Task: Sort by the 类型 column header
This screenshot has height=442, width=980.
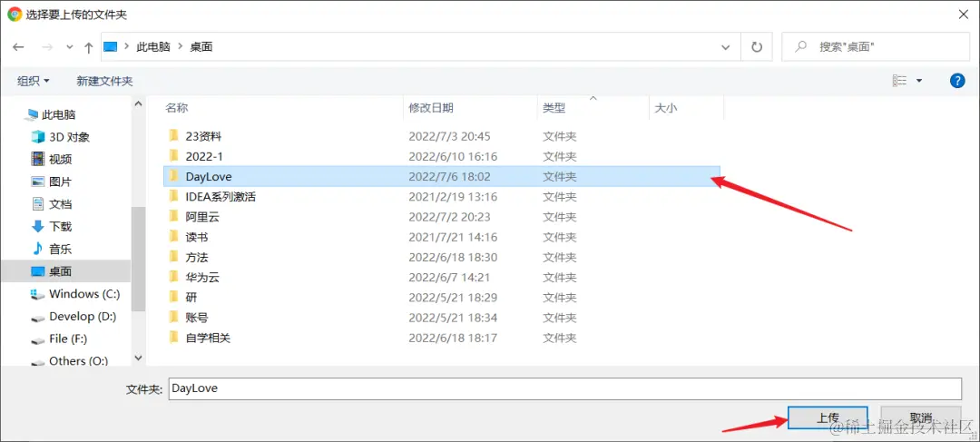Action: click(x=554, y=107)
